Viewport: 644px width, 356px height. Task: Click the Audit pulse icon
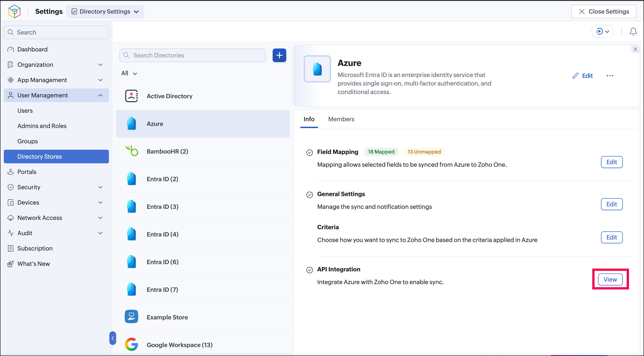pyautogui.click(x=11, y=233)
